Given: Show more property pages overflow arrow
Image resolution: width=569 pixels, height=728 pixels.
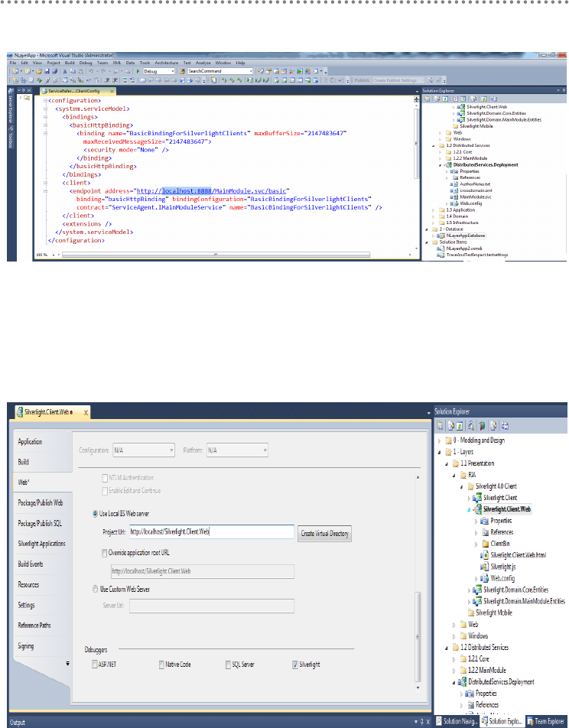Looking at the screenshot, I should coord(68,664).
